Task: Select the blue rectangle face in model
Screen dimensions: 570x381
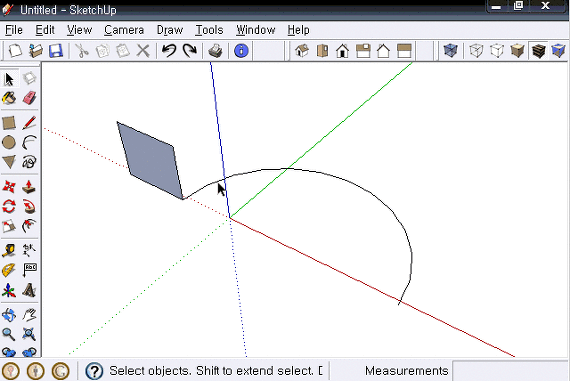Action: click(x=150, y=161)
